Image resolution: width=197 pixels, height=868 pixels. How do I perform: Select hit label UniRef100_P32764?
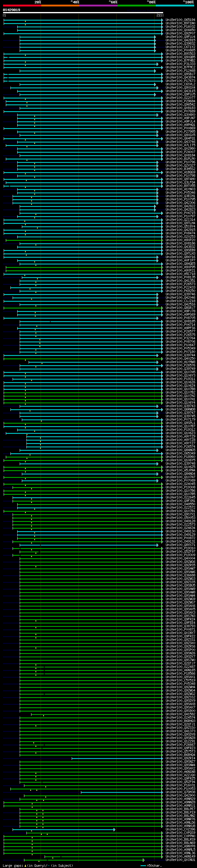click(180, 338)
